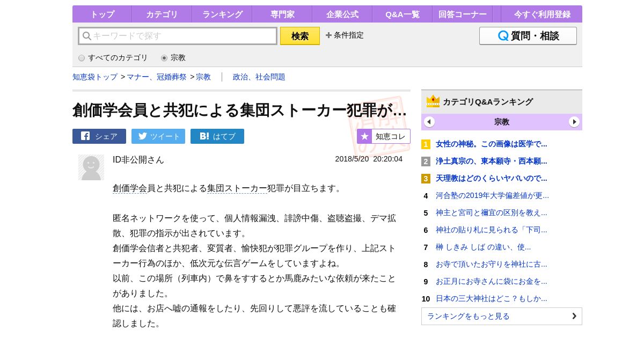The image size is (644, 338).
Task: Open the ランキング navigation tab
Action: 222,14
